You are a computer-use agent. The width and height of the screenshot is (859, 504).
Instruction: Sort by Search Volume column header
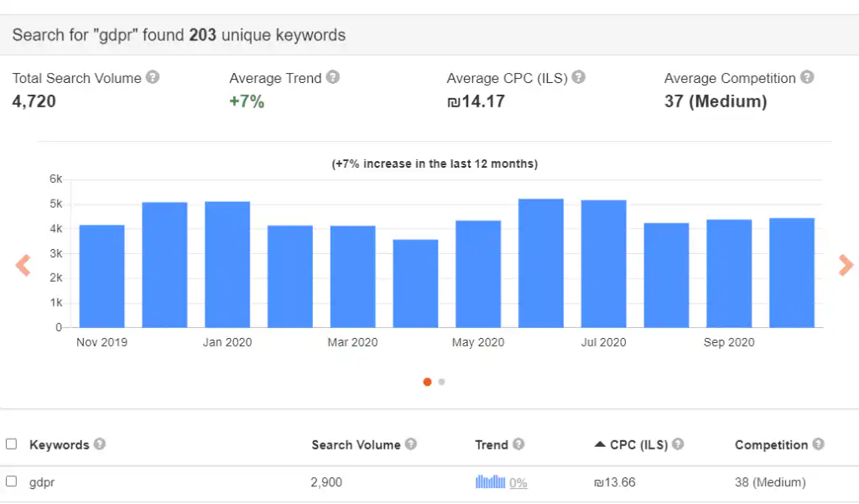pyautogui.click(x=356, y=444)
